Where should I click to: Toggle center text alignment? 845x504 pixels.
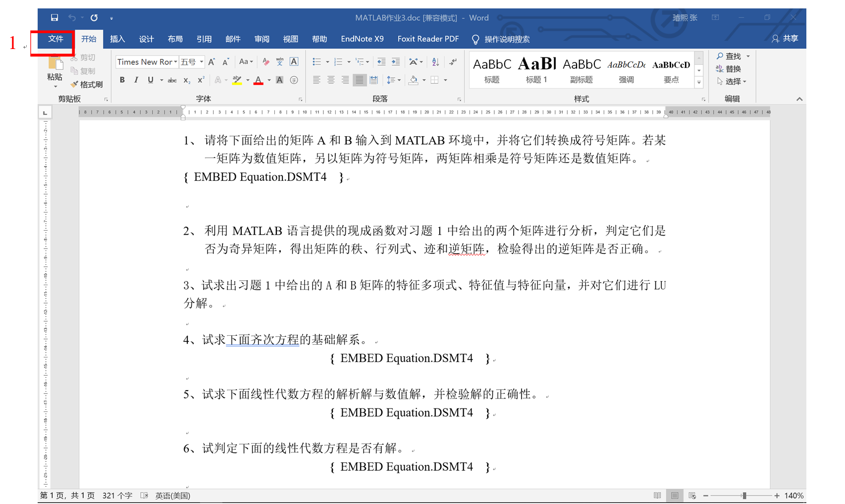click(x=330, y=80)
